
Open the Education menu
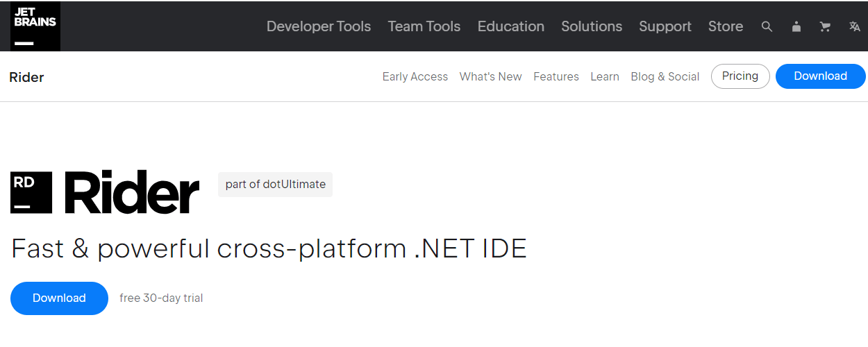point(511,26)
